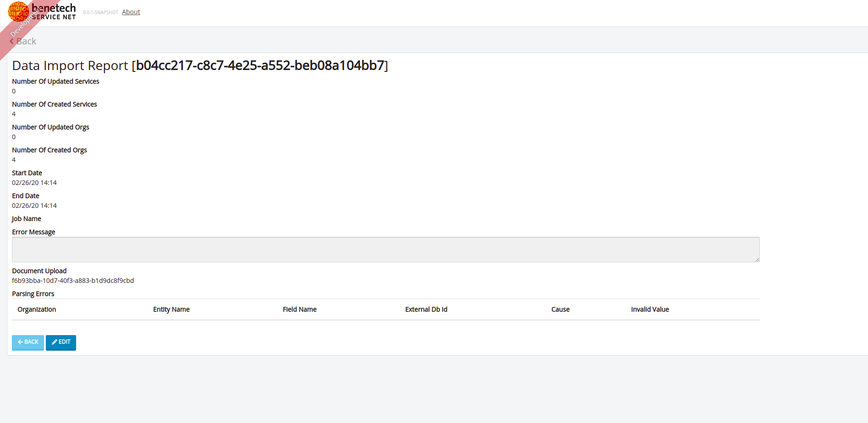868x423 pixels.
Task: Click the import report ID in the heading
Action: pos(260,65)
